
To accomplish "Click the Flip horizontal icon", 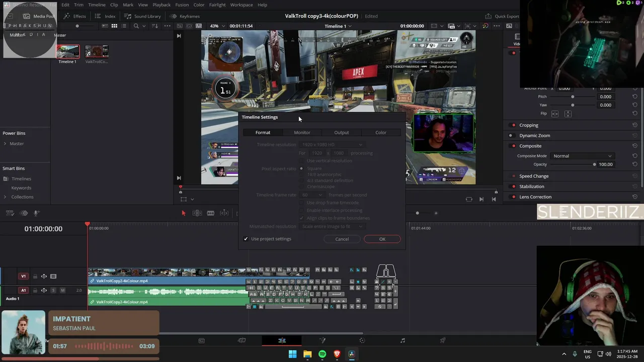I will [x=555, y=114].
